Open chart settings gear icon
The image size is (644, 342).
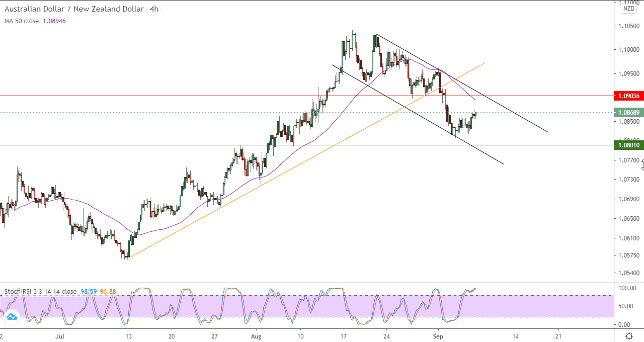(628, 335)
